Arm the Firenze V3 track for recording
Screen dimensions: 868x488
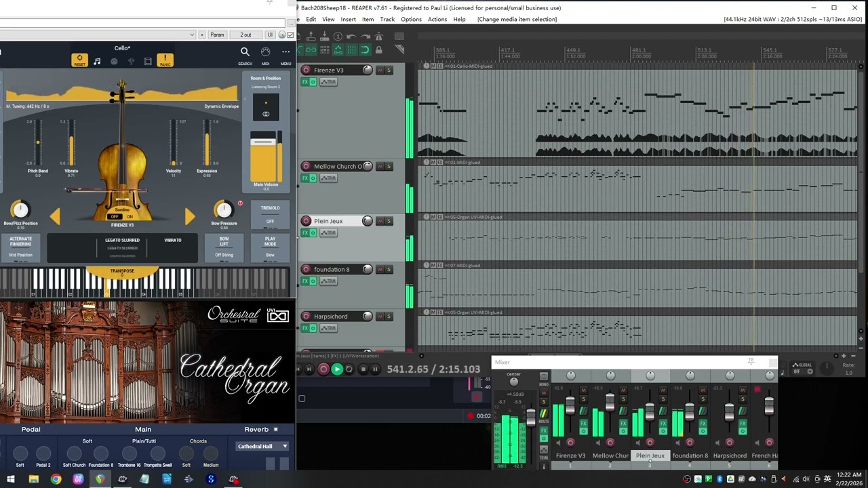pyautogui.click(x=306, y=70)
